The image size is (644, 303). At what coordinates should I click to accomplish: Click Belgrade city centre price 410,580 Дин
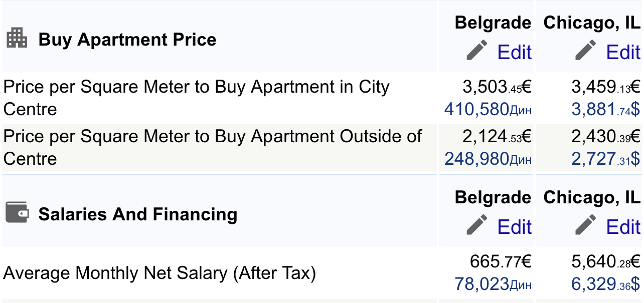tap(488, 109)
